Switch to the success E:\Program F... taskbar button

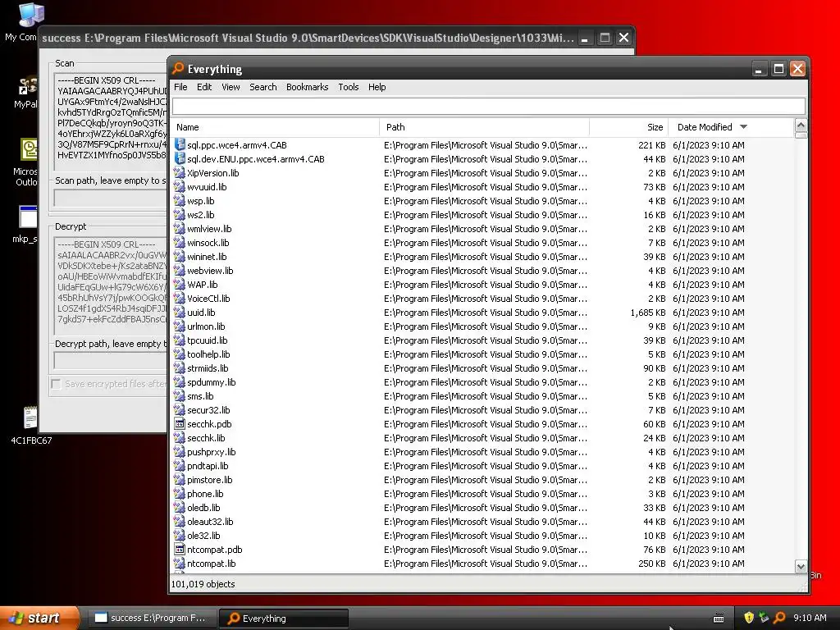(153, 618)
